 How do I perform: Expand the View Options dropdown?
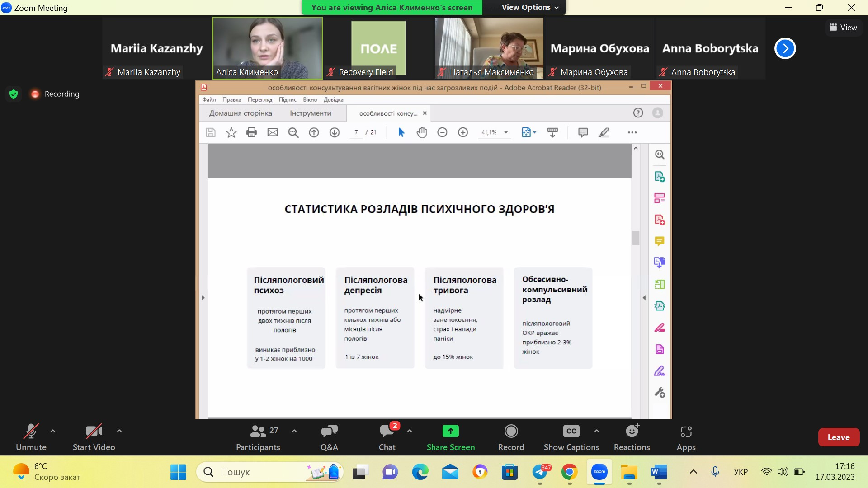click(x=530, y=8)
